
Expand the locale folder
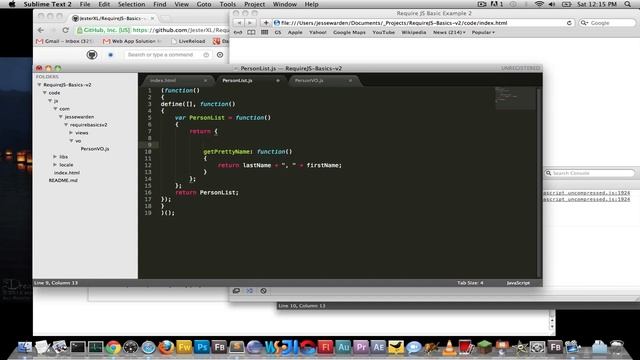coord(56,164)
